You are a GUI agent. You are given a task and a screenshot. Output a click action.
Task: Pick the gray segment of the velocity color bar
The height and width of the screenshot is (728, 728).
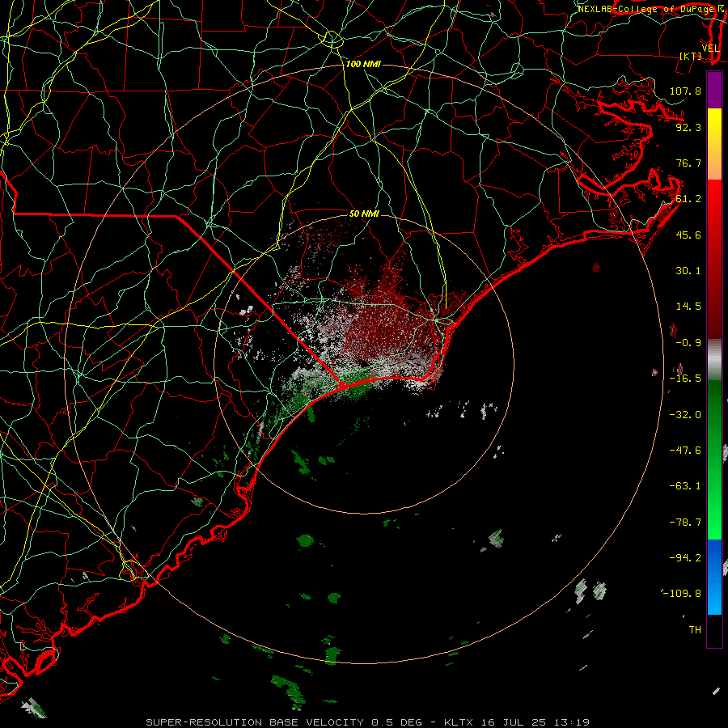point(714,360)
